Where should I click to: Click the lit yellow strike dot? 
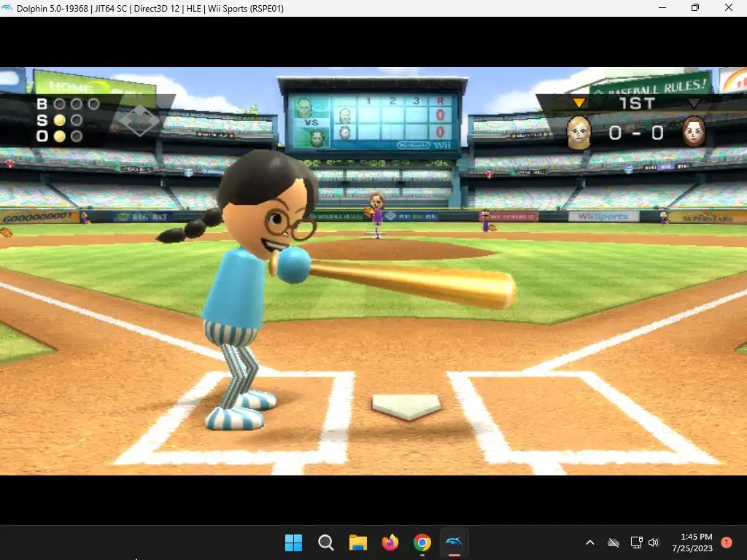point(60,120)
